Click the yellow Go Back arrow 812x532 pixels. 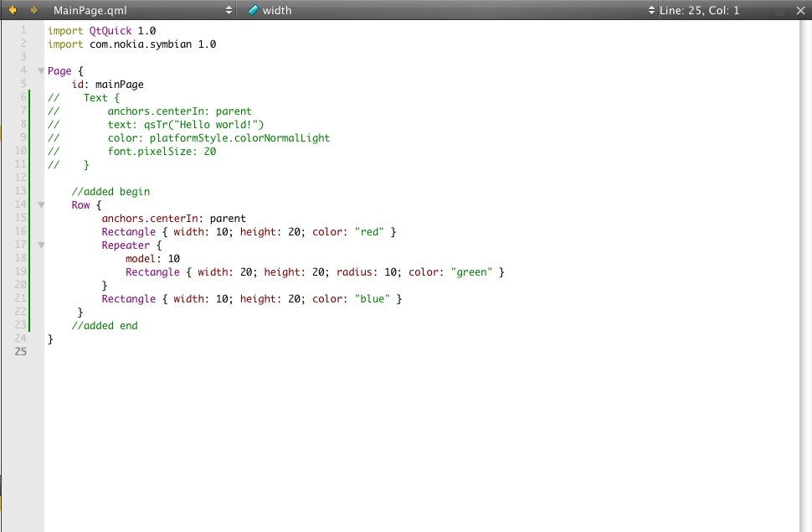click(12, 10)
